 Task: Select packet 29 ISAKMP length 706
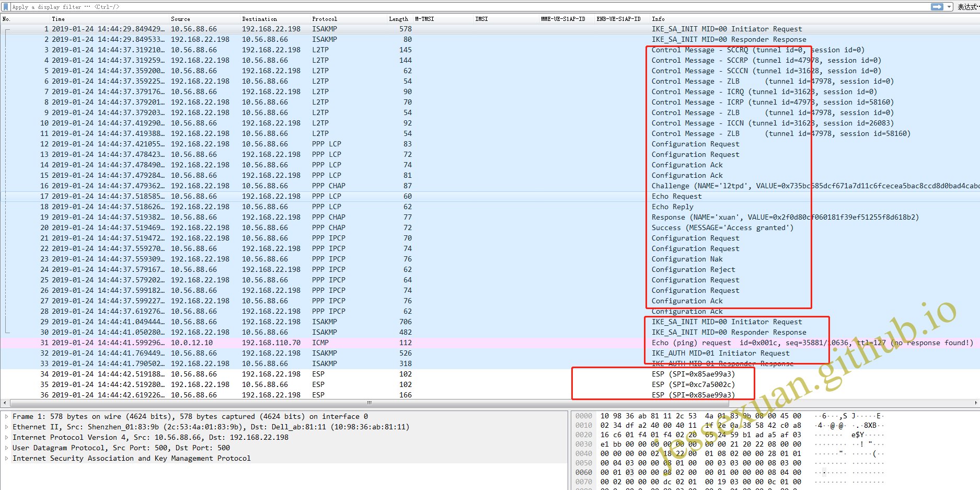click(490, 322)
